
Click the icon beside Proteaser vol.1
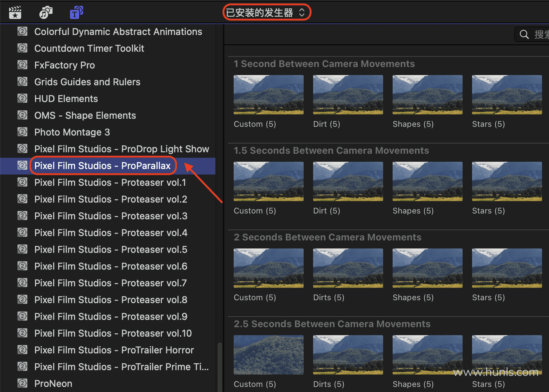coord(23,182)
